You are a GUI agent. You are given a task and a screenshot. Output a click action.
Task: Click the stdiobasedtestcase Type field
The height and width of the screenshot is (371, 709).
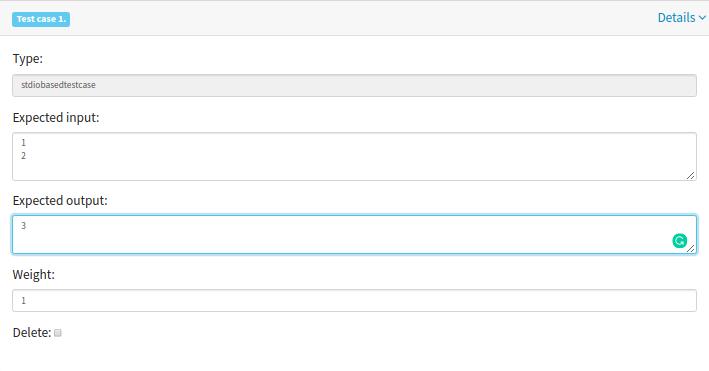[x=354, y=86]
